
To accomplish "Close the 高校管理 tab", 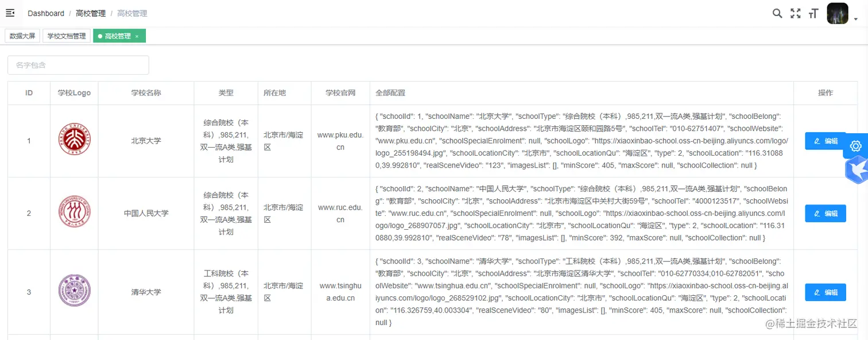I will (x=137, y=36).
